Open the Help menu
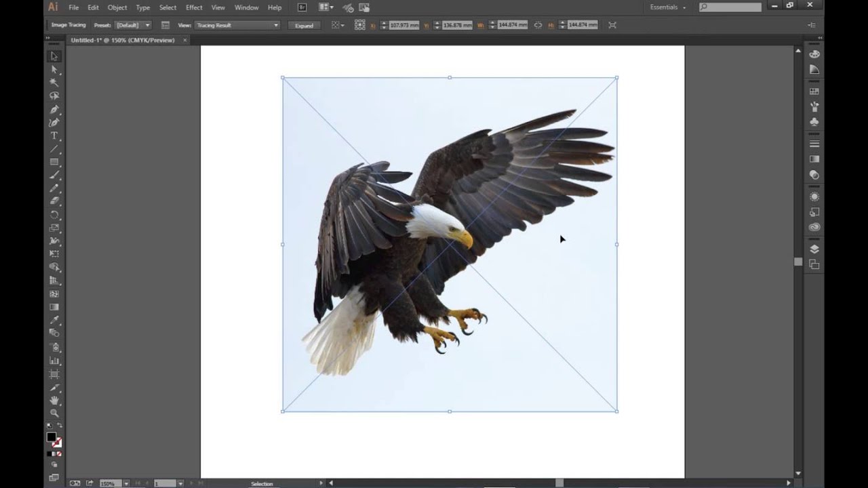The width and height of the screenshot is (868, 488). [275, 7]
